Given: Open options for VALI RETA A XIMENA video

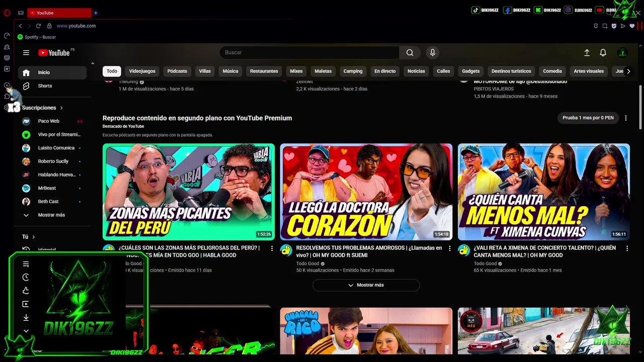Looking at the screenshot, I should [x=627, y=248].
